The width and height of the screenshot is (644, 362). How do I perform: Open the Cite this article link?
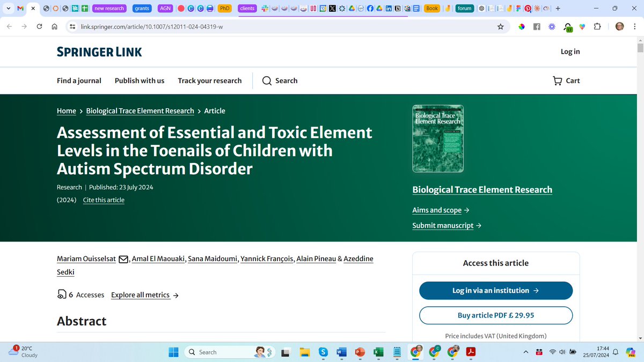[x=103, y=200]
